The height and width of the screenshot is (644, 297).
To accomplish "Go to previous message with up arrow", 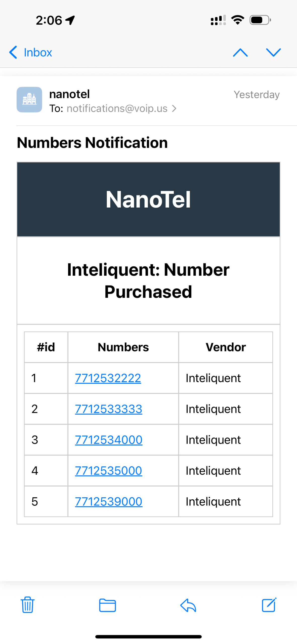I will pos(240,52).
